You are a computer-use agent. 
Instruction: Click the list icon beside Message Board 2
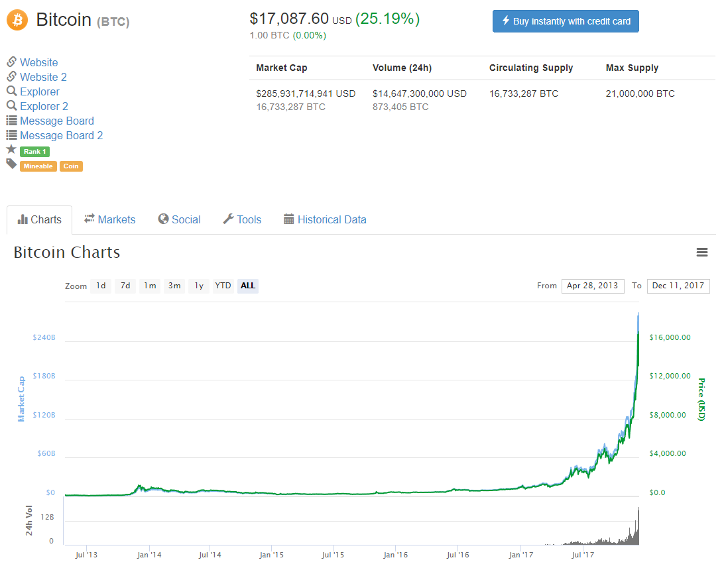coord(12,135)
